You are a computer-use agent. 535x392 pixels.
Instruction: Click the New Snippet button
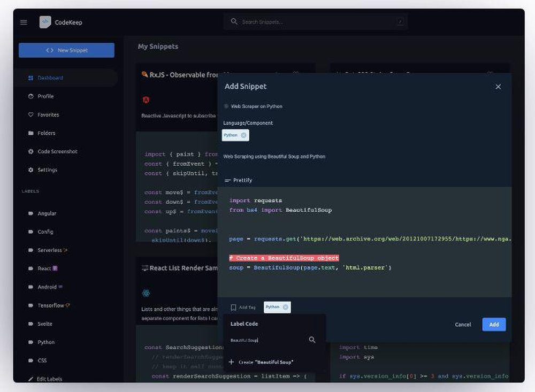(x=66, y=50)
